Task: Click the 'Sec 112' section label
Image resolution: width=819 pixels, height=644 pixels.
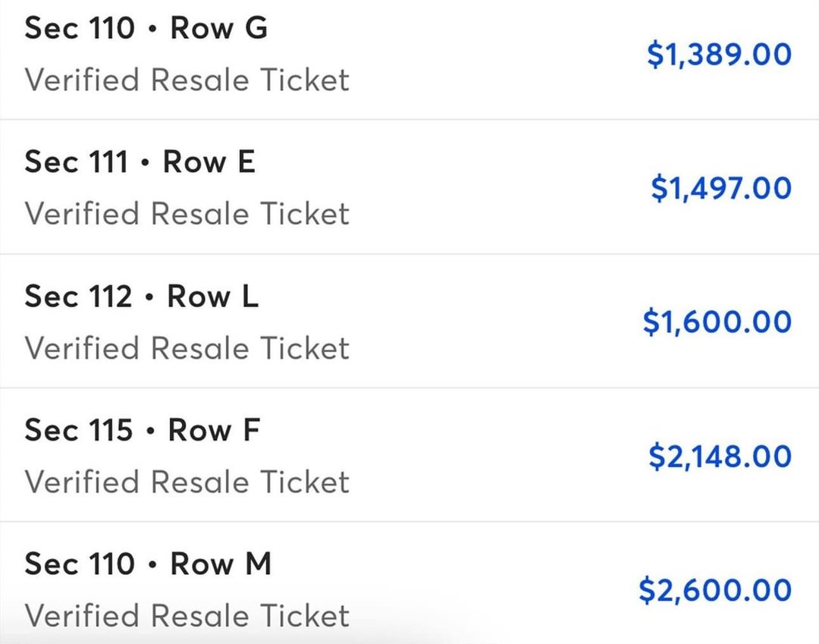Action: click(78, 296)
